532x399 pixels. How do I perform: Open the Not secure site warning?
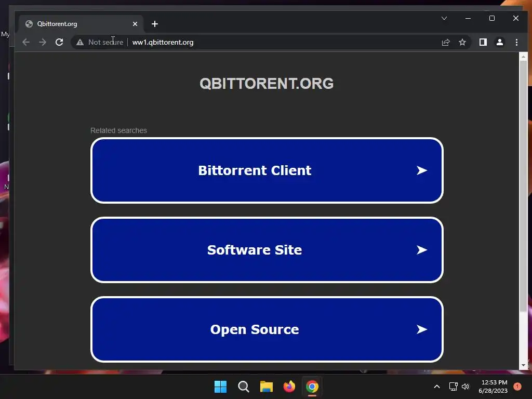(100, 42)
